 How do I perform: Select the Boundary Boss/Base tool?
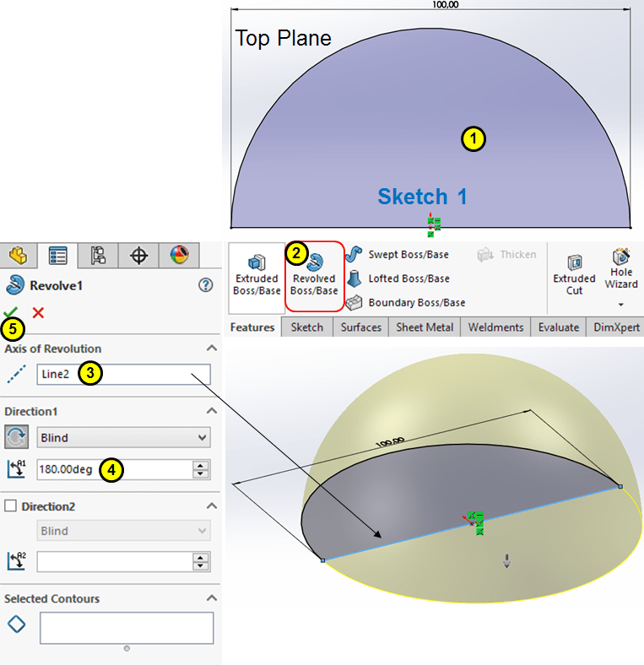click(406, 302)
